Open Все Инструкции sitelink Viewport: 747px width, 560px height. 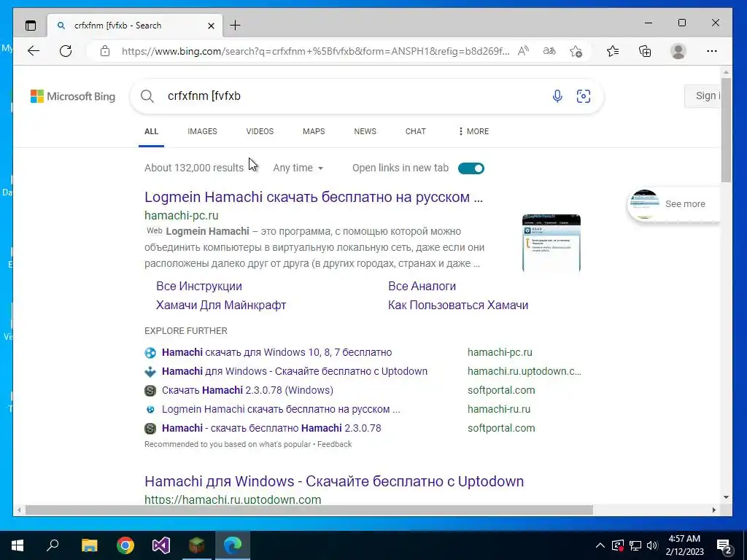199,286
